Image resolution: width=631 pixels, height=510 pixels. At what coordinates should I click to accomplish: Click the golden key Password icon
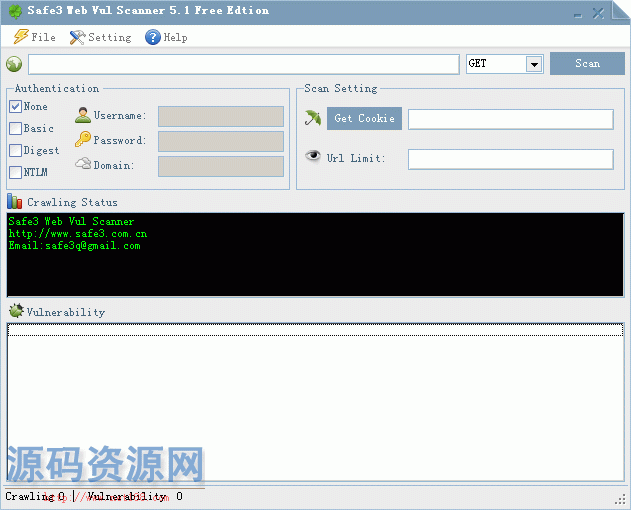click(82, 139)
